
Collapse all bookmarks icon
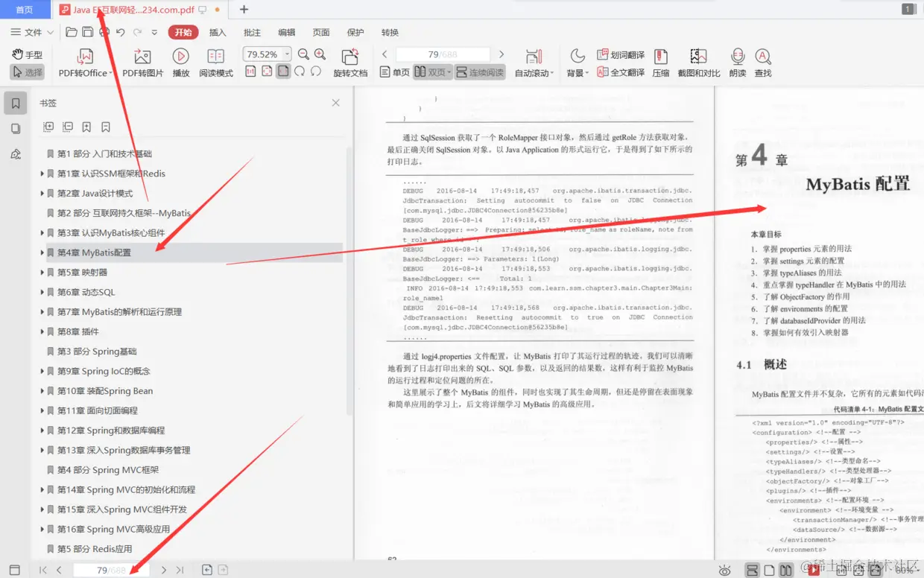tap(68, 127)
